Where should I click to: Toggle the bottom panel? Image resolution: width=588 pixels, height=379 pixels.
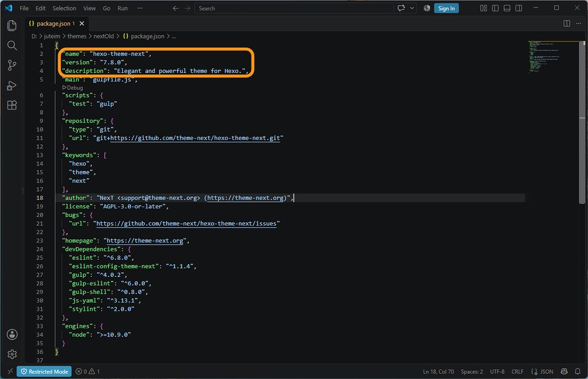(x=507, y=8)
